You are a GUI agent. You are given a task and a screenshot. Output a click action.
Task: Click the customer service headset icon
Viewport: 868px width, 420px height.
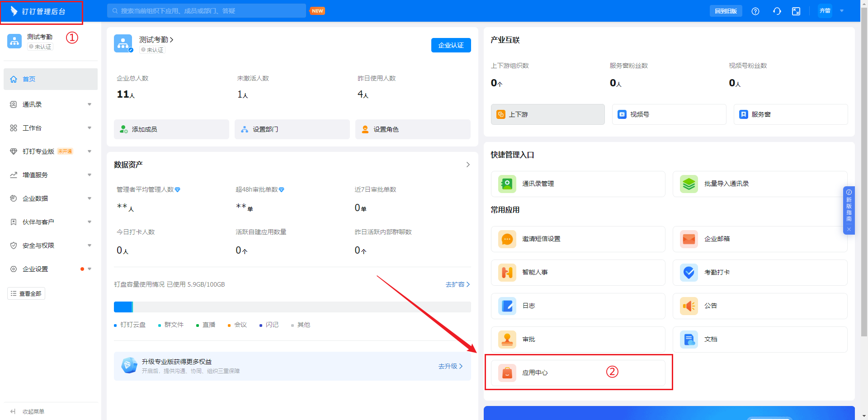pyautogui.click(x=777, y=11)
